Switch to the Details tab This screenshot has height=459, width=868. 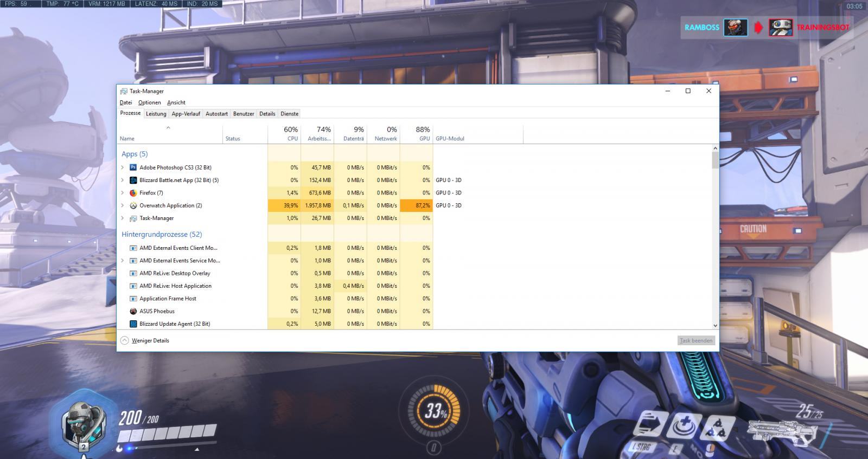(x=267, y=114)
